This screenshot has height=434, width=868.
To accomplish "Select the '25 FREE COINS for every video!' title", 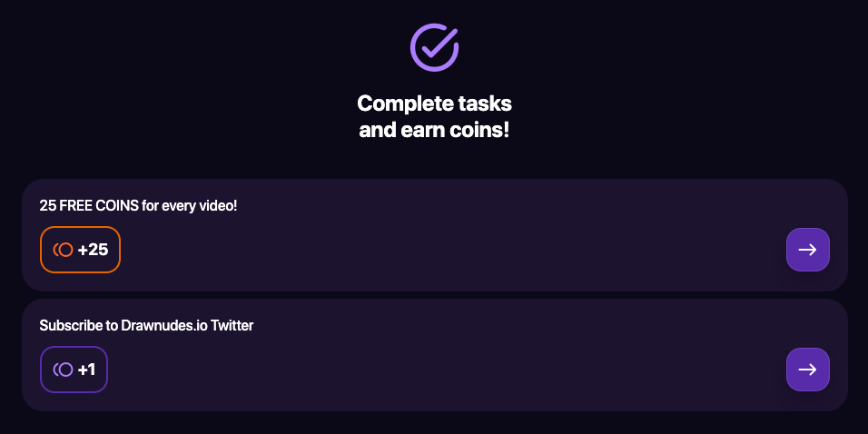I will [138, 205].
